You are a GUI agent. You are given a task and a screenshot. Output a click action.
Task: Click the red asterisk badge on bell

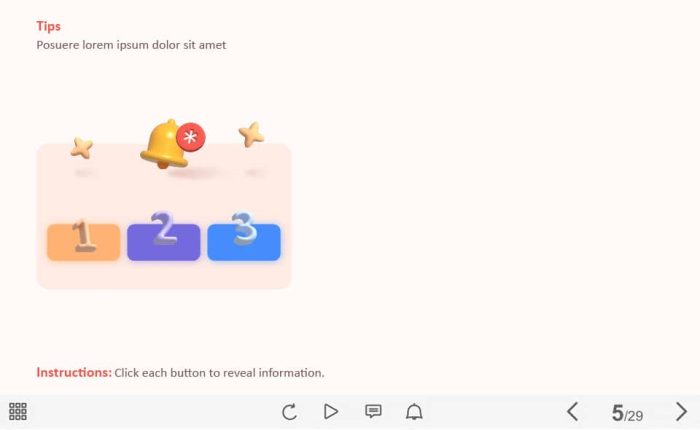coord(191,137)
